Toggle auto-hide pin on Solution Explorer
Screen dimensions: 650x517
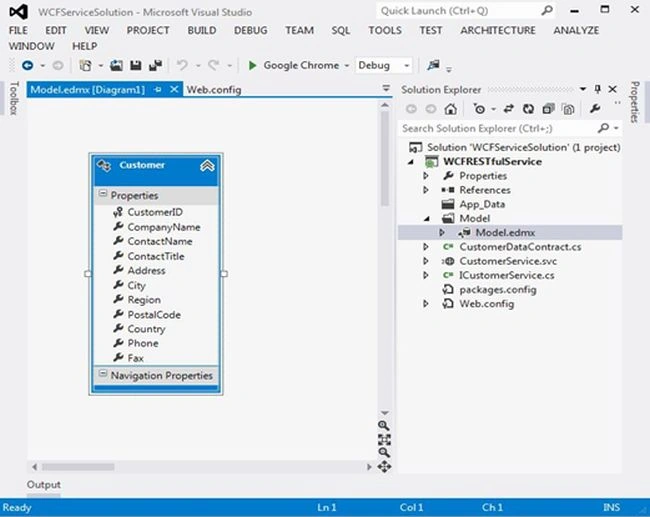coord(597,89)
